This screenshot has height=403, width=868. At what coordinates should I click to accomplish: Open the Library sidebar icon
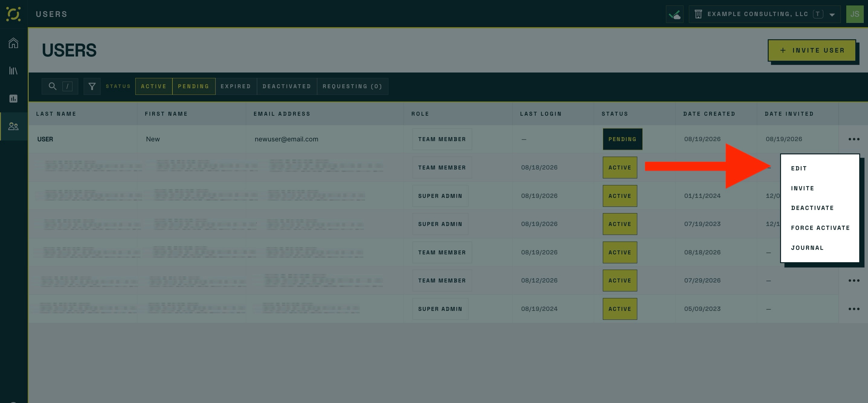point(14,71)
